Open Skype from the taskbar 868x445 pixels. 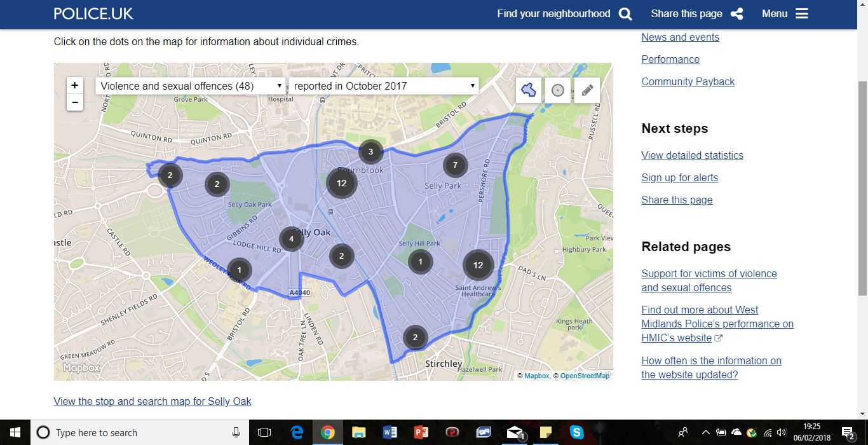click(577, 432)
